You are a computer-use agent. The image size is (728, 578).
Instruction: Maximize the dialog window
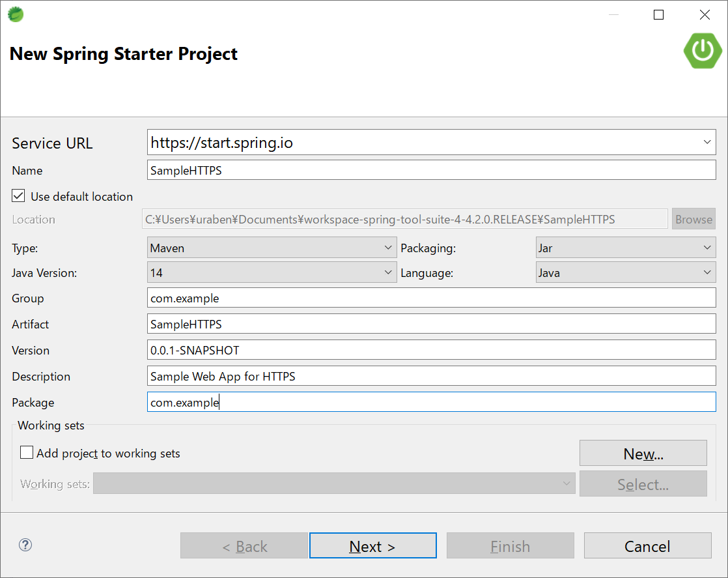(658, 15)
